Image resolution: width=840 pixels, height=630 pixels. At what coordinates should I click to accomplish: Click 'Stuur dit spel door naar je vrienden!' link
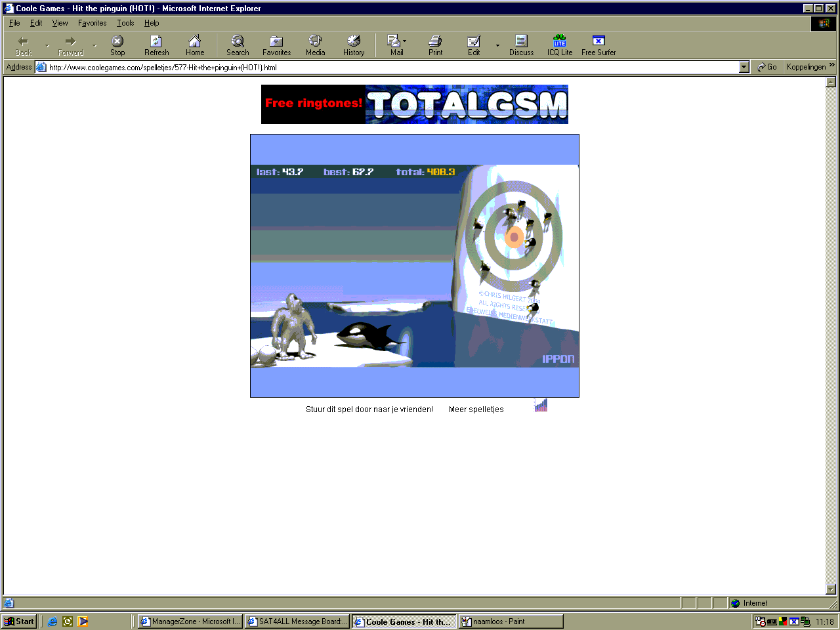[x=369, y=409]
